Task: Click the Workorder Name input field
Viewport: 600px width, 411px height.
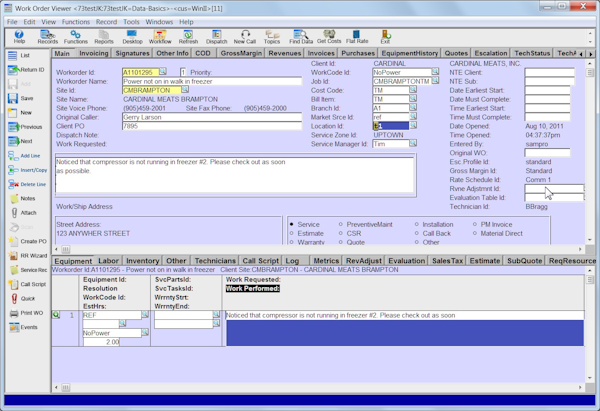Action: [x=212, y=81]
